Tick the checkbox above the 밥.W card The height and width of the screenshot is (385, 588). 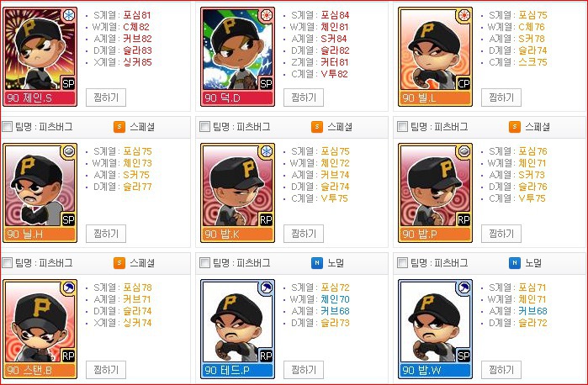click(x=402, y=263)
